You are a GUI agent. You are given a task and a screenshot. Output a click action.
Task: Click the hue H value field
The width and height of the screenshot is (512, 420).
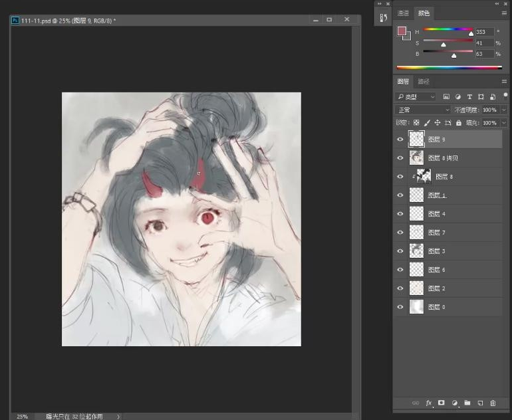pos(483,32)
